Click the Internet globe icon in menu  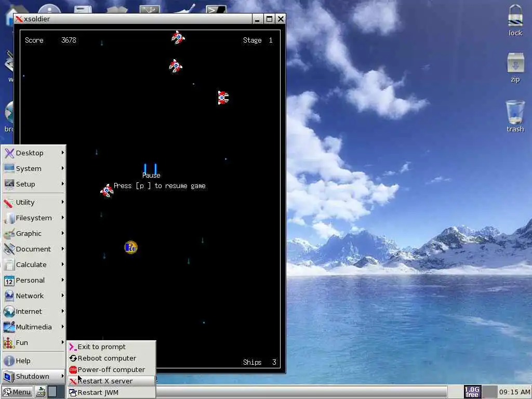[x=9, y=312]
